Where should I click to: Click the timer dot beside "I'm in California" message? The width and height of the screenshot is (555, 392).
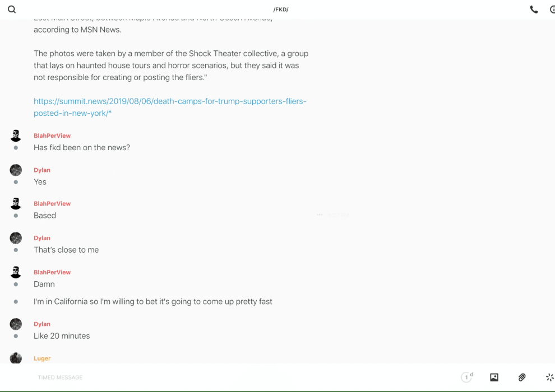point(16,302)
